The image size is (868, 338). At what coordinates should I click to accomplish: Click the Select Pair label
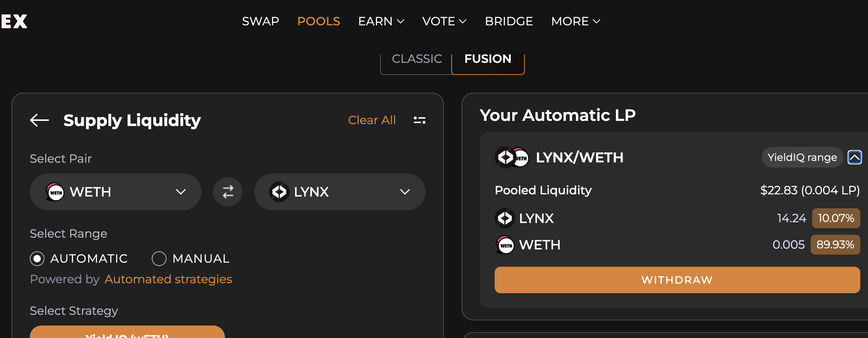(61, 159)
